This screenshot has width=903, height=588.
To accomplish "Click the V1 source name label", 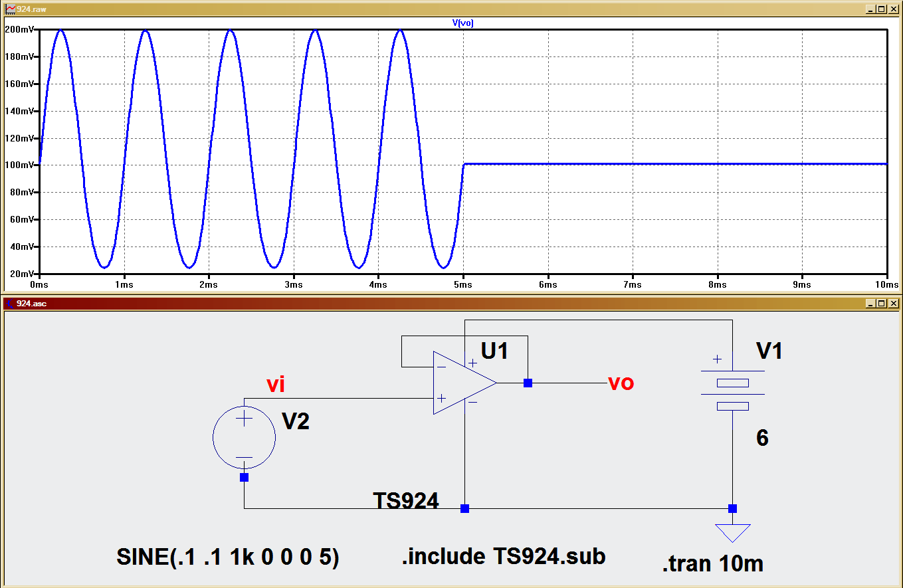I will coord(769,350).
